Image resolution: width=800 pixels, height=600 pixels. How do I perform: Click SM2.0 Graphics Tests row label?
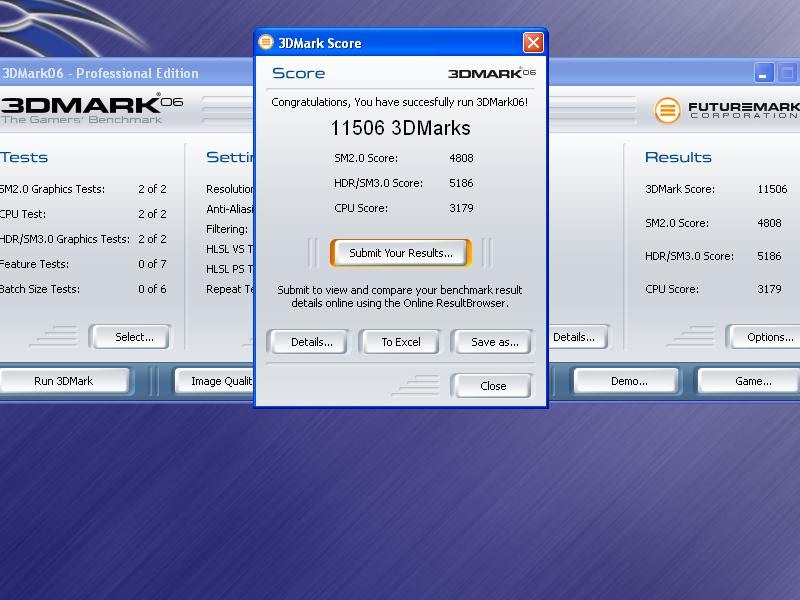pyautogui.click(x=52, y=189)
